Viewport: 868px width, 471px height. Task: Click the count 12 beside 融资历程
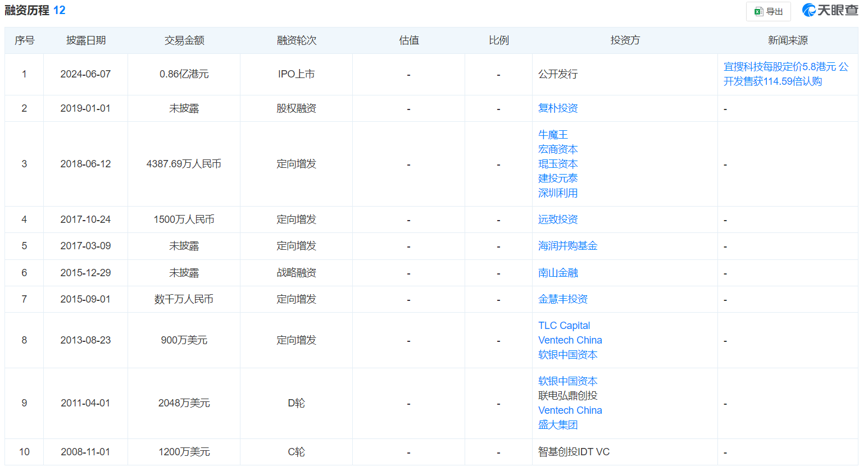coord(59,10)
